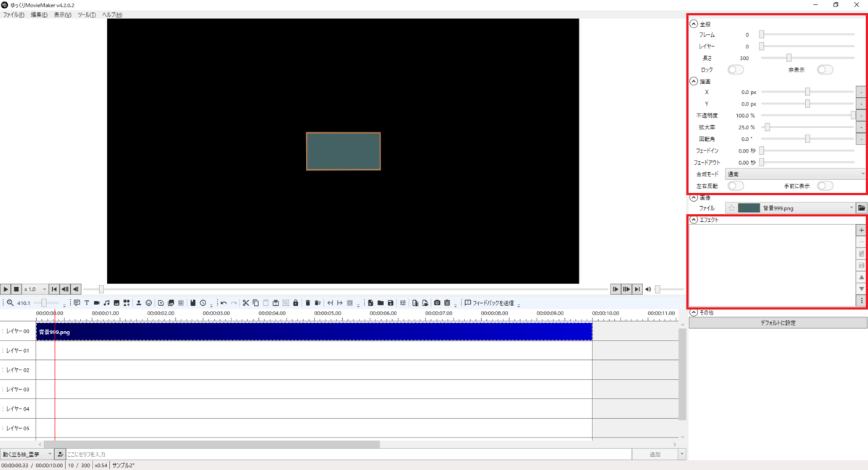Click the minus button beside 不透明度

[x=861, y=115]
